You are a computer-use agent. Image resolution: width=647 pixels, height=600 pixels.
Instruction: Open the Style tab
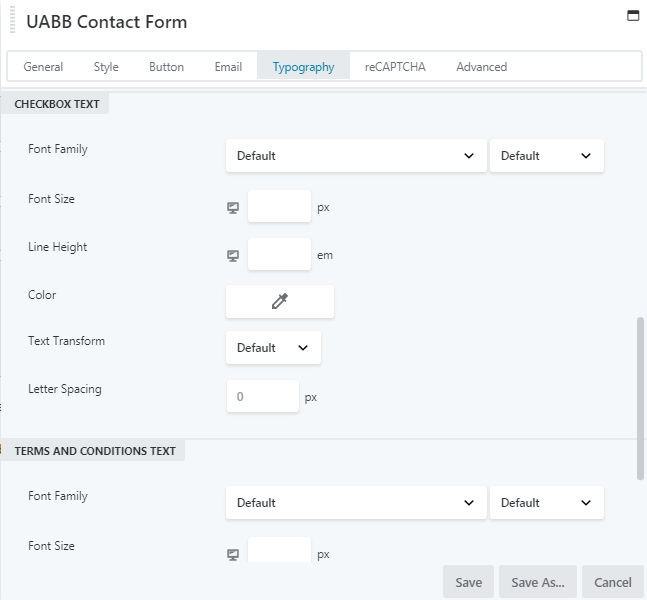(x=106, y=67)
